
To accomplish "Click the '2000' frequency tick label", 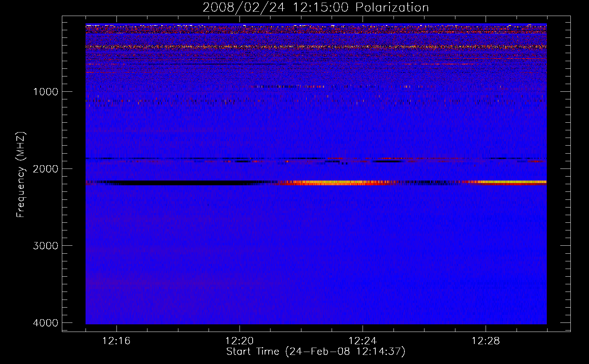I will point(46,169).
